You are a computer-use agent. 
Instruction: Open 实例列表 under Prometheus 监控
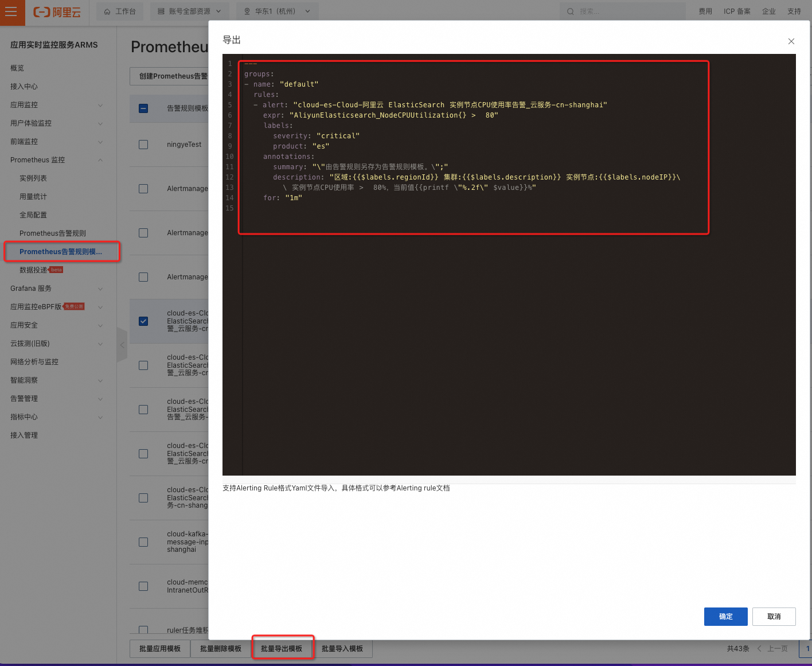pos(33,178)
